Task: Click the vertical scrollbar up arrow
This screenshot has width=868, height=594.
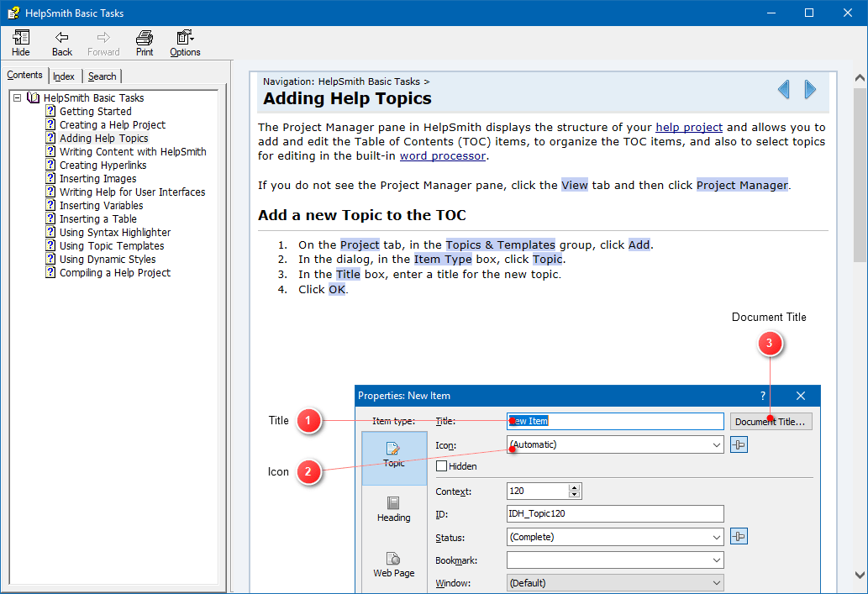Action: [860, 78]
